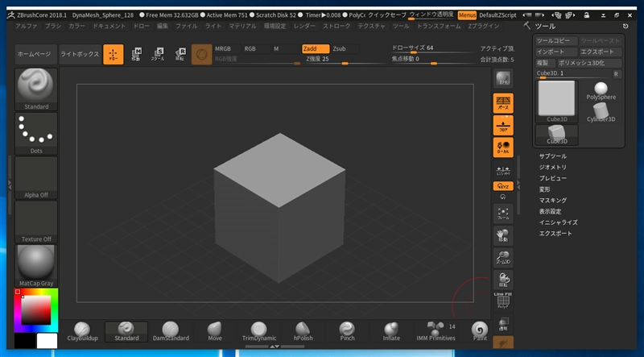Open the Zプラグイン menu
Image resolution: width=644 pixels, height=357 pixels.
click(484, 26)
